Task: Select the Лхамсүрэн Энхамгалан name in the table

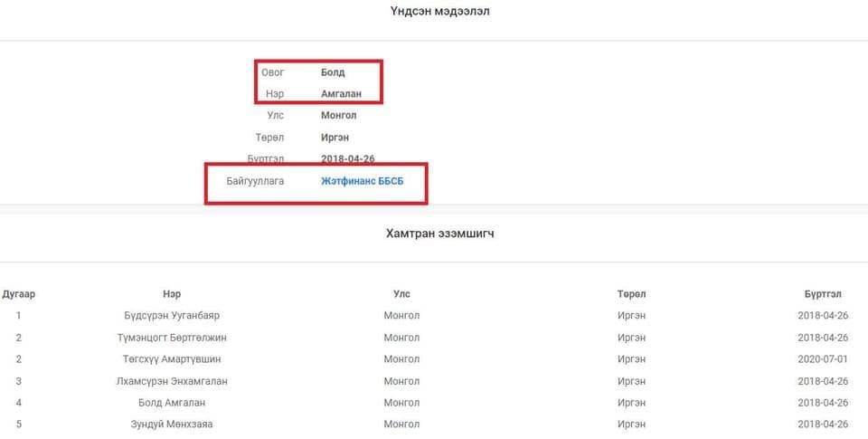Action: coord(172,381)
